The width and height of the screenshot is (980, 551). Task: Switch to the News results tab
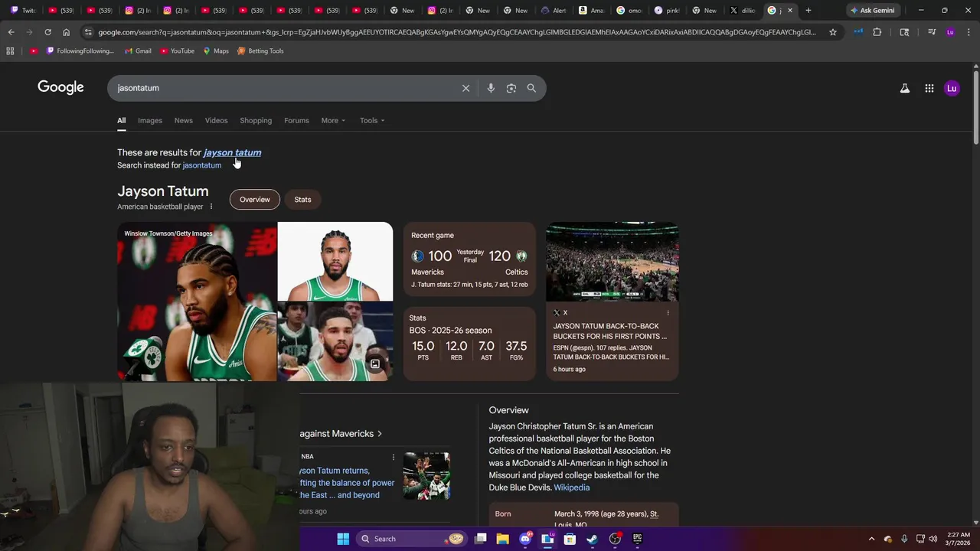pos(184,120)
